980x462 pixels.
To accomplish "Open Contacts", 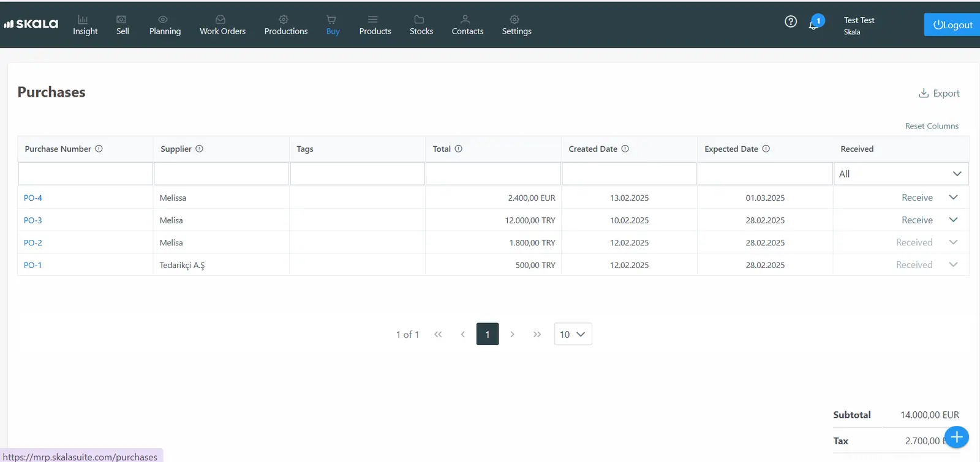I will 467,25.
